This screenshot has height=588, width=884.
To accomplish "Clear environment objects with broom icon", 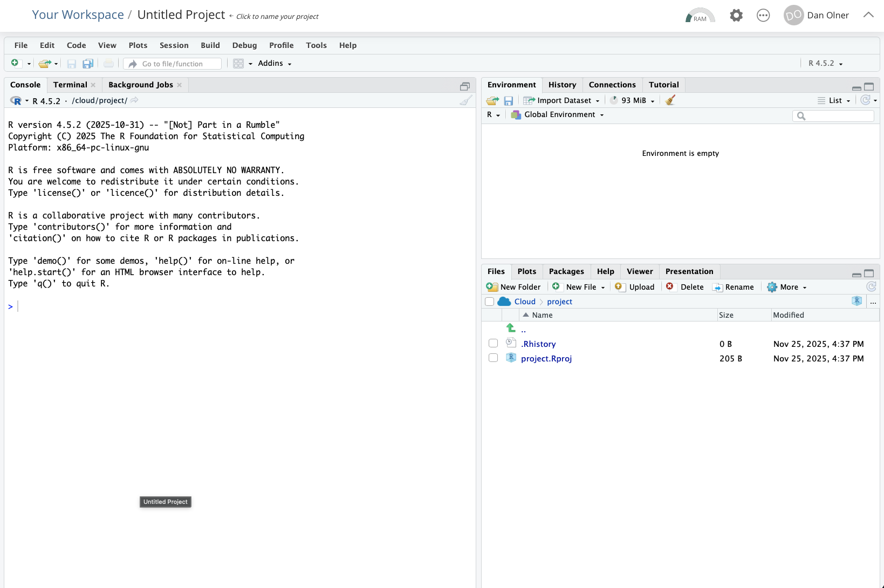I will [x=670, y=100].
